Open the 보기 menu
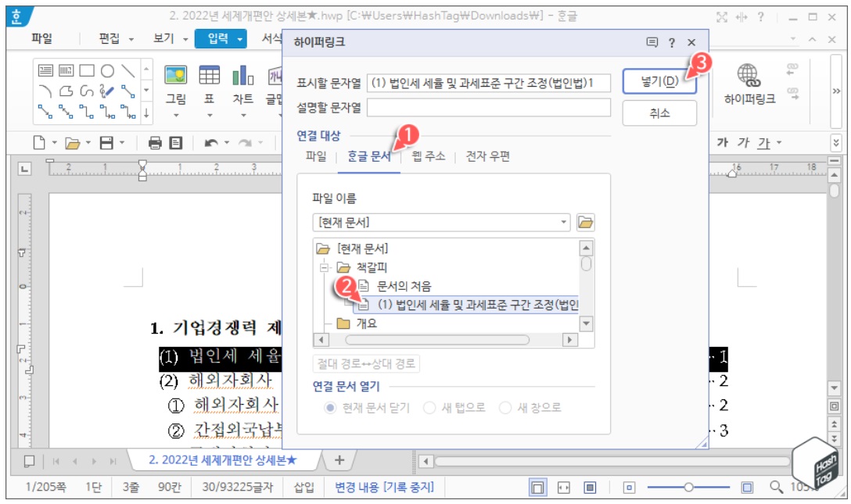851x504 pixels. 163,38
